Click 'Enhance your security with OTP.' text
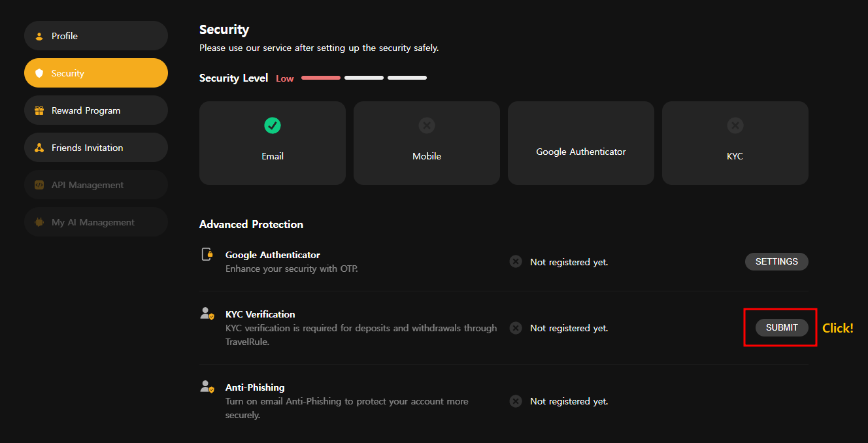 [x=292, y=269]
